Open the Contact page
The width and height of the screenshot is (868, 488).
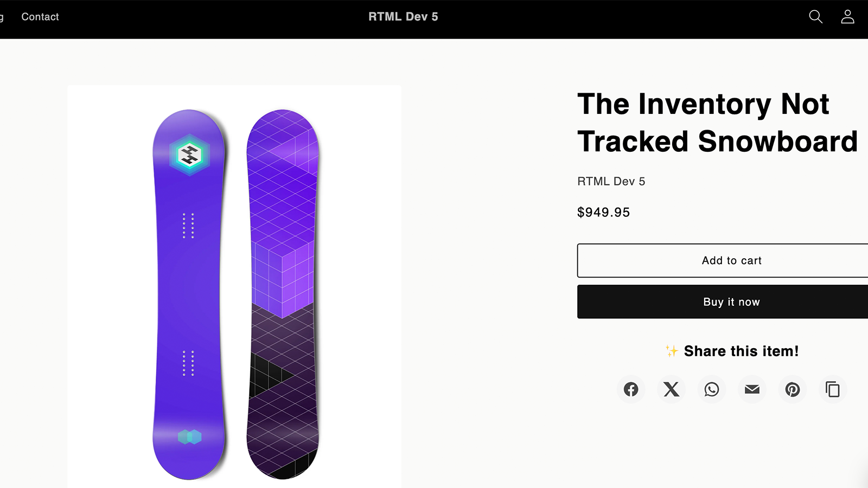pyautogui.click(x=40, y=17)
